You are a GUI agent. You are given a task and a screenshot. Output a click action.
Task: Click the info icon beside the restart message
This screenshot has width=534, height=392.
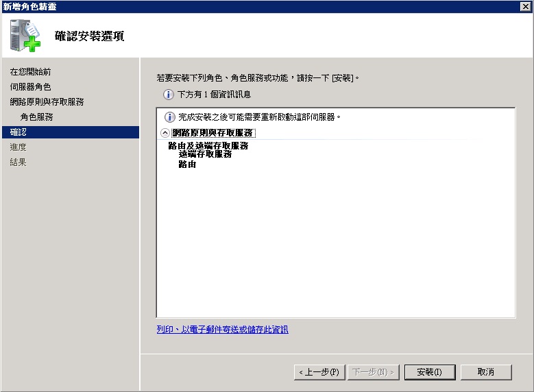[169, 117]
